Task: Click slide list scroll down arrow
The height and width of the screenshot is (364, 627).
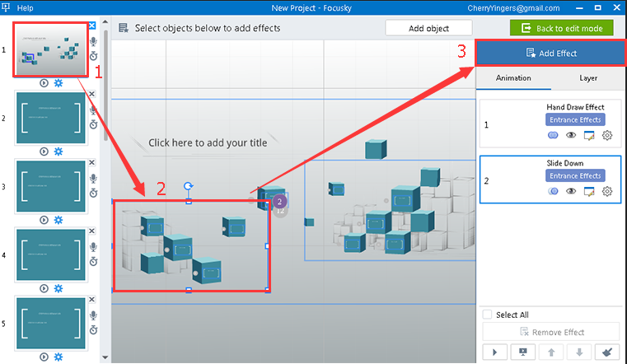Action: 105,357
